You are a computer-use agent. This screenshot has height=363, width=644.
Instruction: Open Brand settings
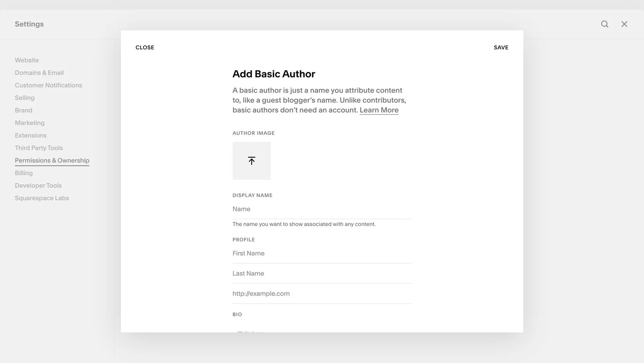pos(23,110)
